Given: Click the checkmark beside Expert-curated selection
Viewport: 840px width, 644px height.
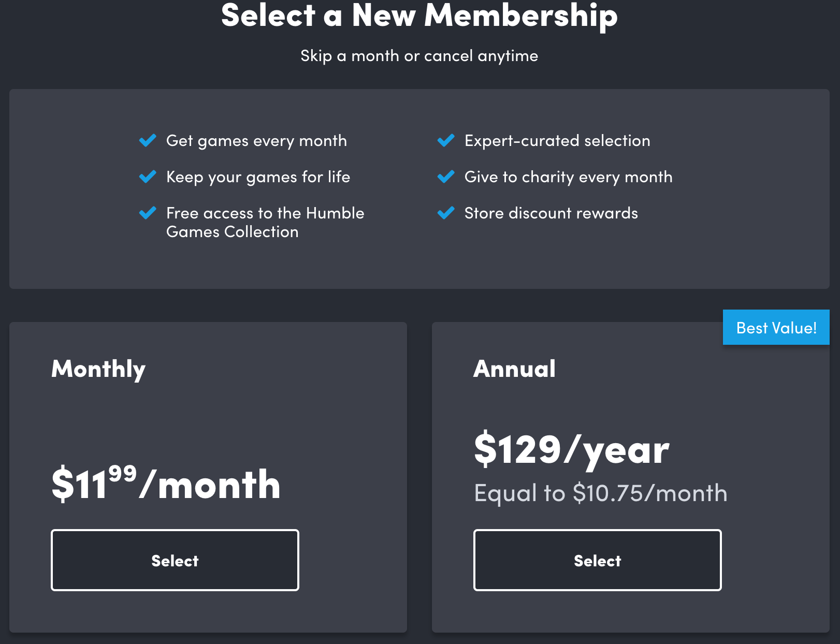Looking at the screenshot, I should click(446, 140).
